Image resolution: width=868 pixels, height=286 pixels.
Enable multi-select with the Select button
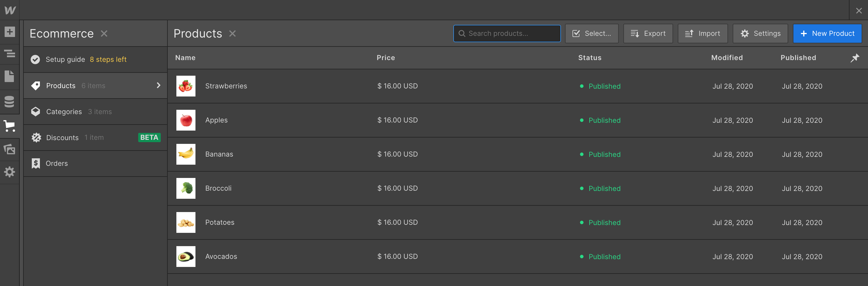tap(592, 33)
